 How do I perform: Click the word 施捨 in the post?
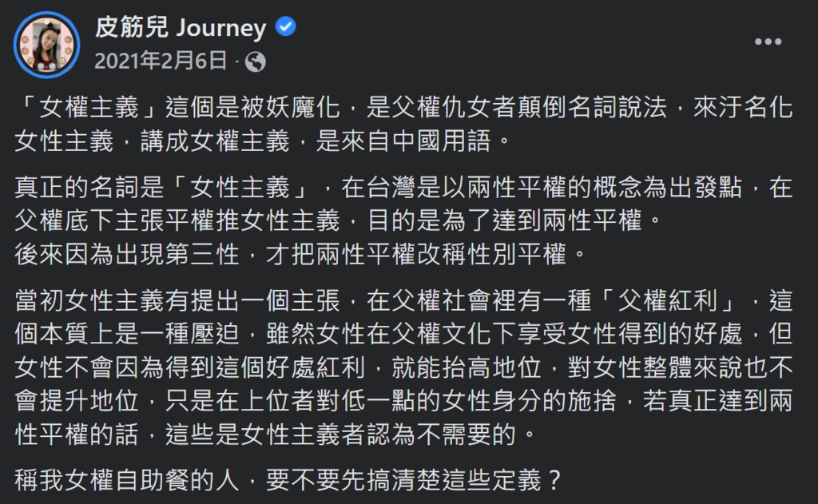[x=592, y=401]
